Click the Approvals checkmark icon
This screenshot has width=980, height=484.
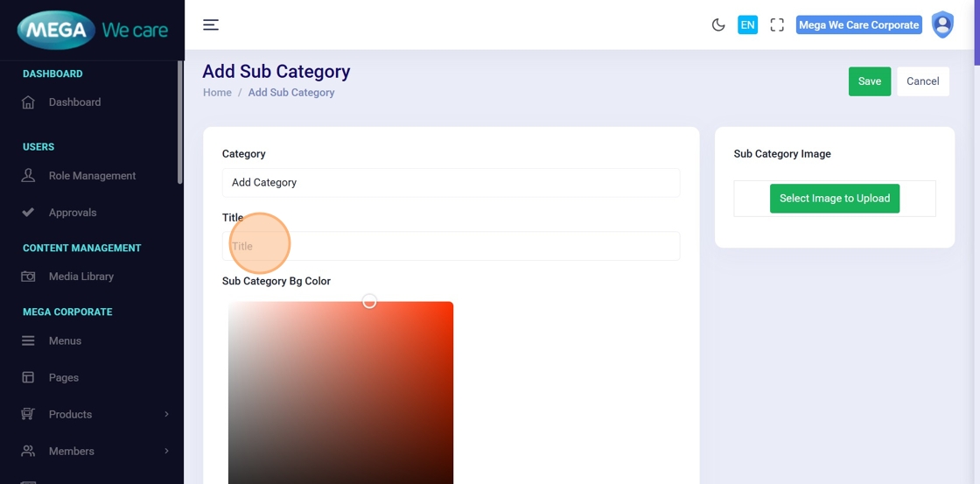28,213
